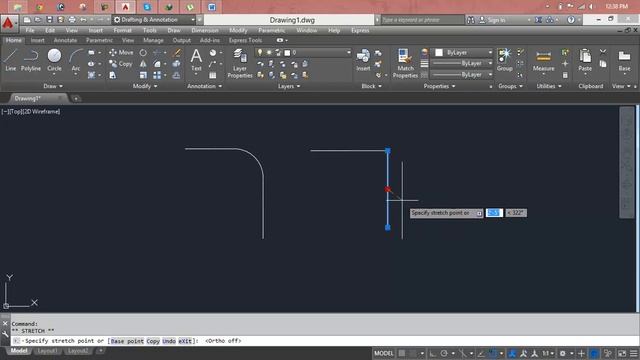The image size is (640, 360).
Task: Open the annotation scale 1:1 dropdown
Action: (x=548, y=353)
